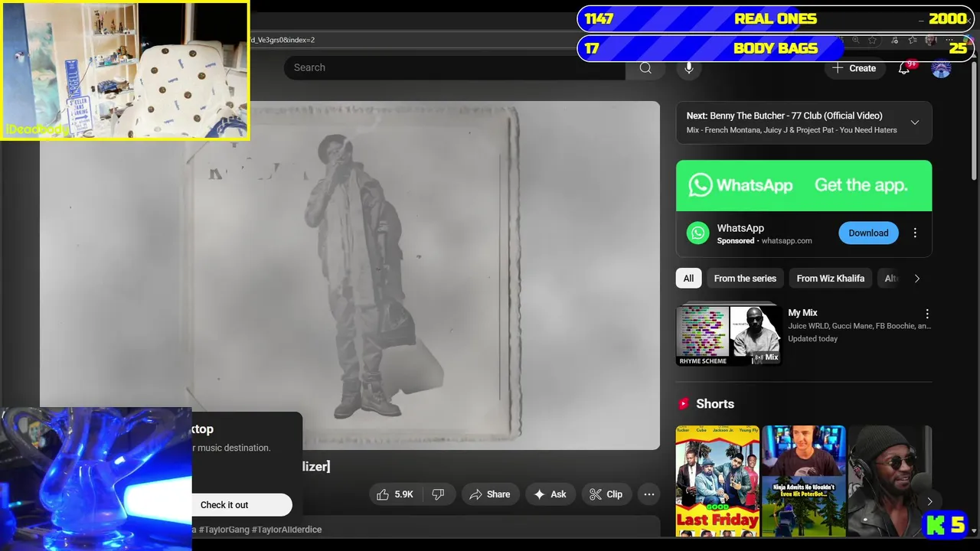The width and height of the screenshot is (980, 551).
Task: Click the Check it out button
Action: click(241, 505)
